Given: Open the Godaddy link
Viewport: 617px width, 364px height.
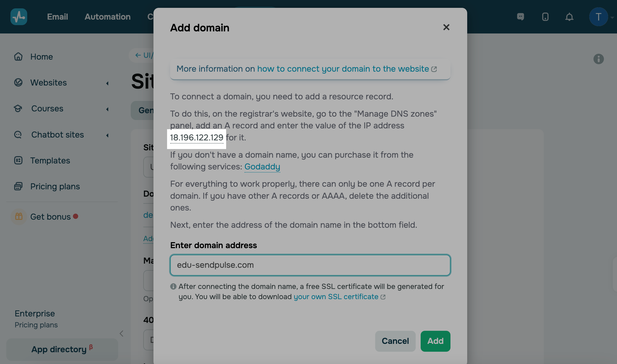Looking at the screenshot, I should 262,167.
